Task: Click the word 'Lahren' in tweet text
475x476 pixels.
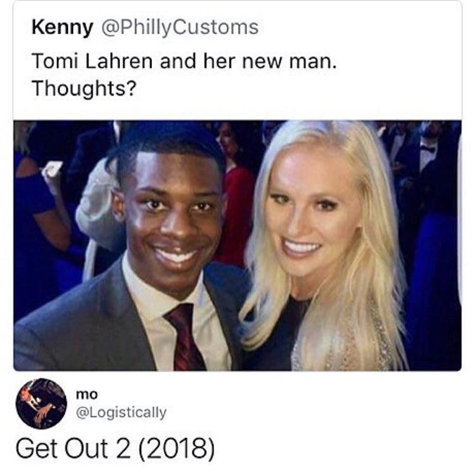Action: [118, 61]
